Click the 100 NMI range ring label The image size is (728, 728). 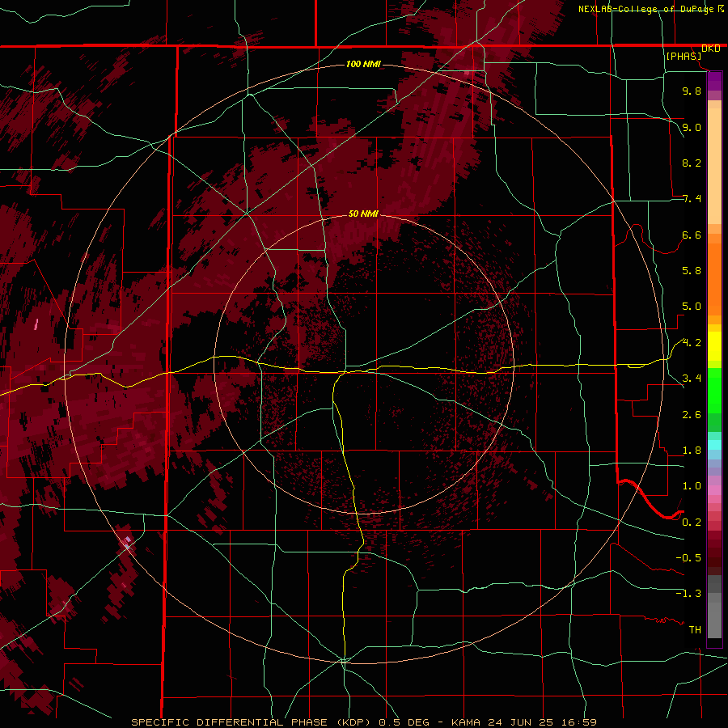[363, 64]
